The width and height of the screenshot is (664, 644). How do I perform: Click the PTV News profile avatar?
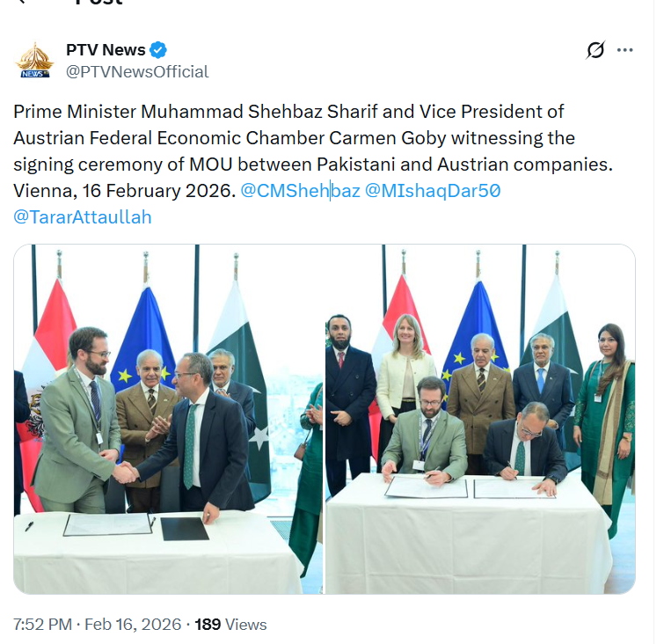[x=35, y=60]
